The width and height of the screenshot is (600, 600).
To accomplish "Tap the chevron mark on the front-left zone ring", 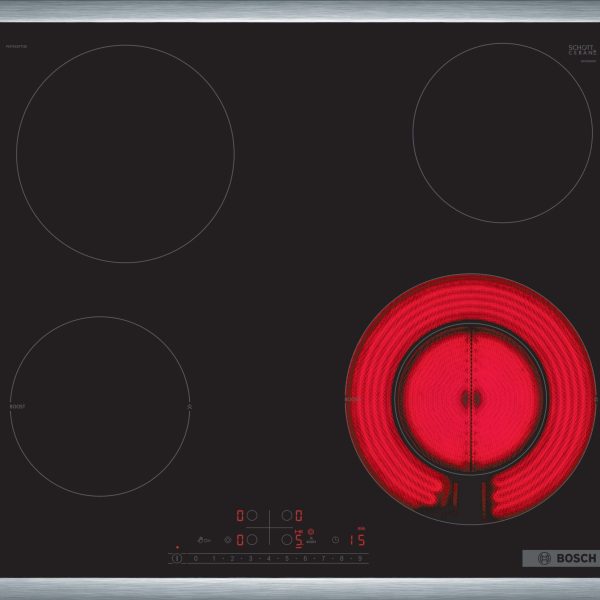I will pos(189,407).
